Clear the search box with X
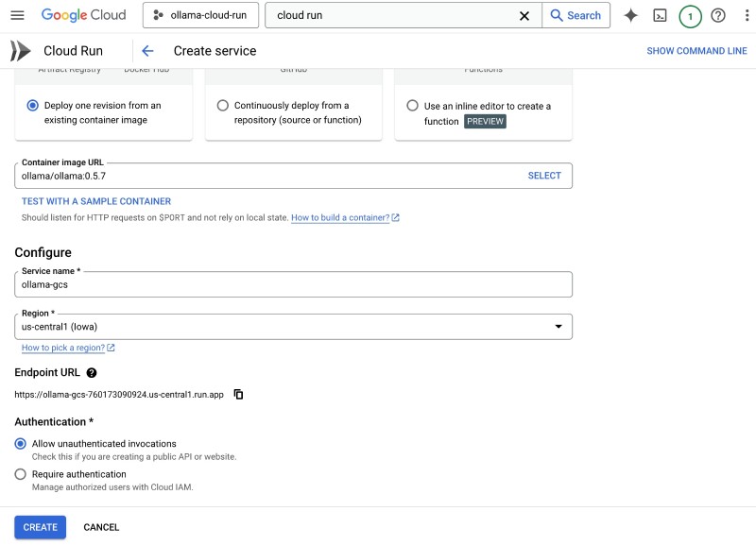This screenshot has height=545, width=756. [524, 15]
